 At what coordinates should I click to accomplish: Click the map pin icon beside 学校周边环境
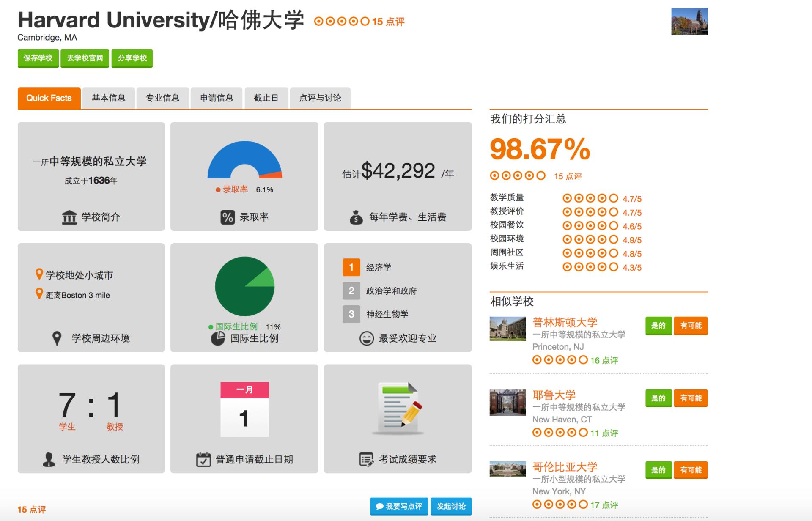57,338
